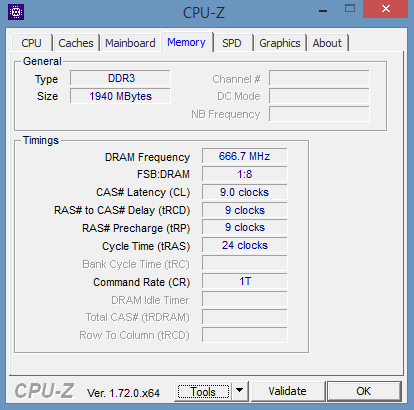
Task: Minimize the CPU-Z window
Action: click(322, 10)
